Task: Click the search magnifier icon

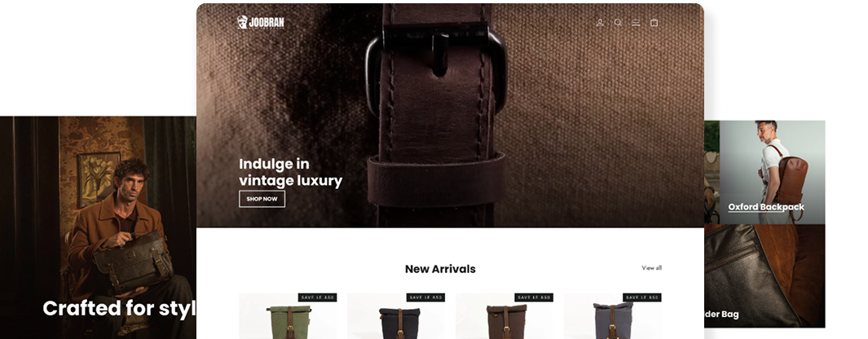Action: pyautogui.click(x=618, y=23)
